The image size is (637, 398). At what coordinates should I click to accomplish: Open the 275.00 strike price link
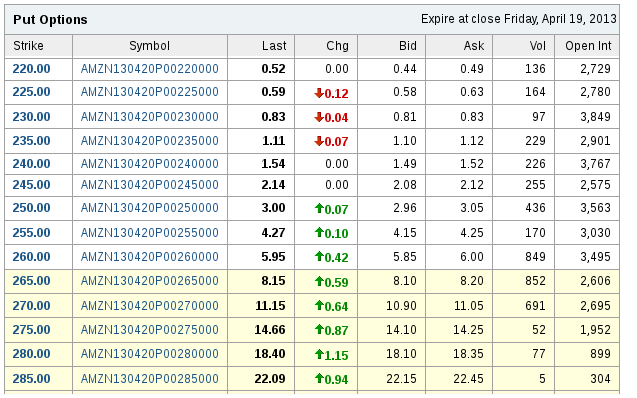coord(31,329)
